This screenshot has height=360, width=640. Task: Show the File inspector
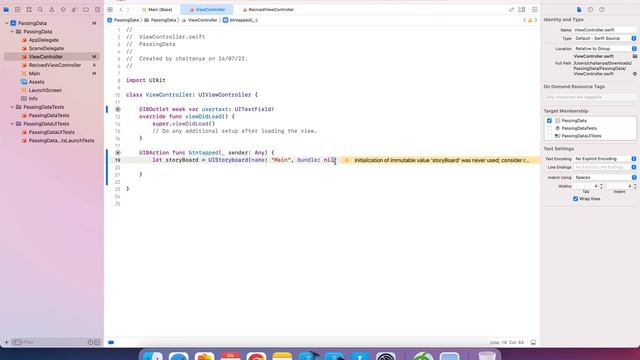pyautogui.click(x=579, y=9)
